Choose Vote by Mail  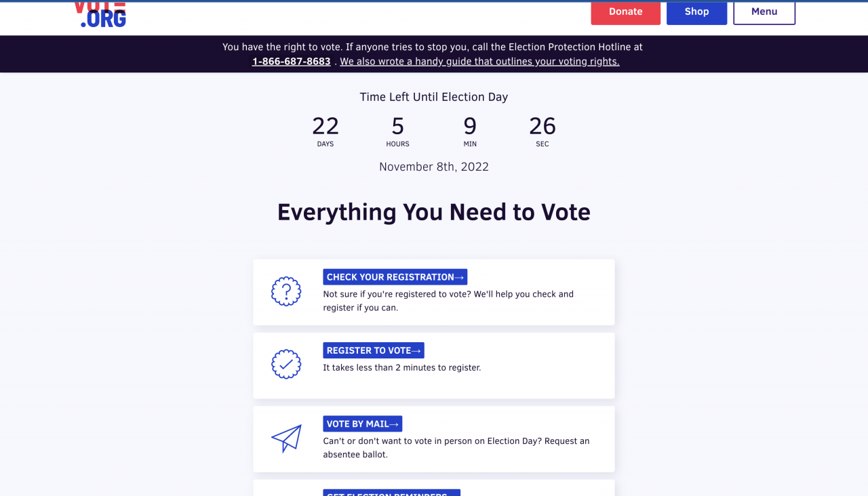pyautogui.click(x=363, y=424)
